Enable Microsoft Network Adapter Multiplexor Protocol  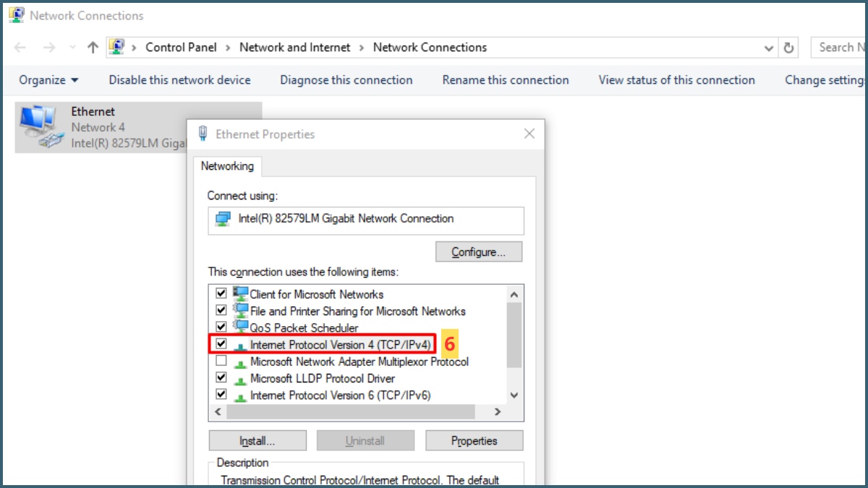(x=221, y=361)
